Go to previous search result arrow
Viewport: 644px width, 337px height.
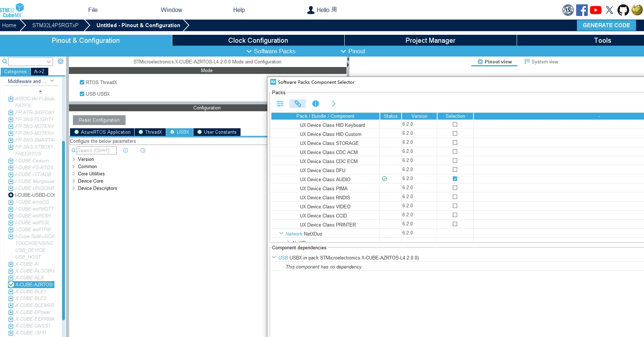[x=126, y=150]
